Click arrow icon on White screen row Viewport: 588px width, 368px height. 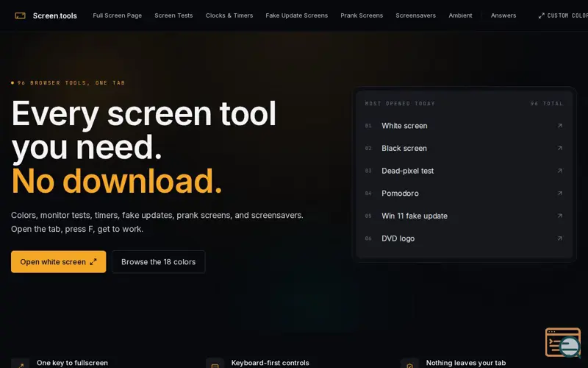point(559,126)
